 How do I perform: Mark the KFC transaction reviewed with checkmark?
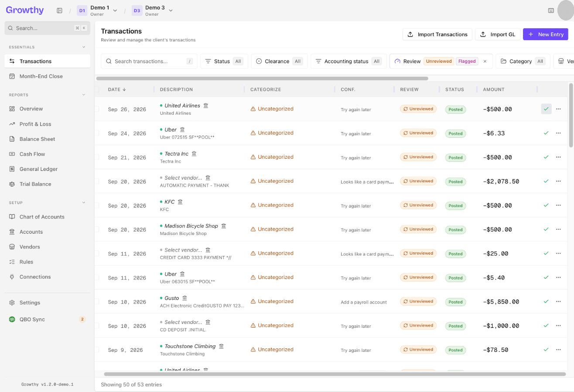tap(546, 205)
